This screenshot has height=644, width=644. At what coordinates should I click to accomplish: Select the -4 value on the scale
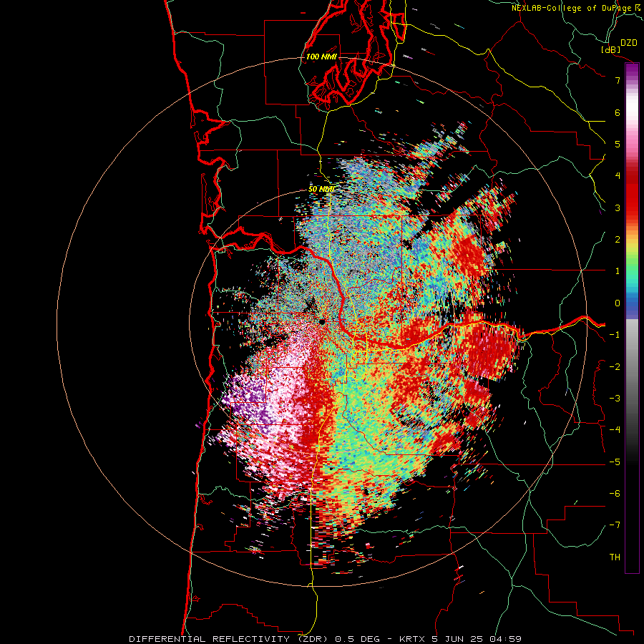615,430
